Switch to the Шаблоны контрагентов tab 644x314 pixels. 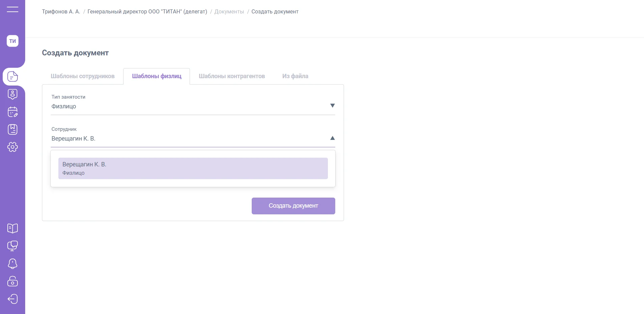click(x=232, y=76)
